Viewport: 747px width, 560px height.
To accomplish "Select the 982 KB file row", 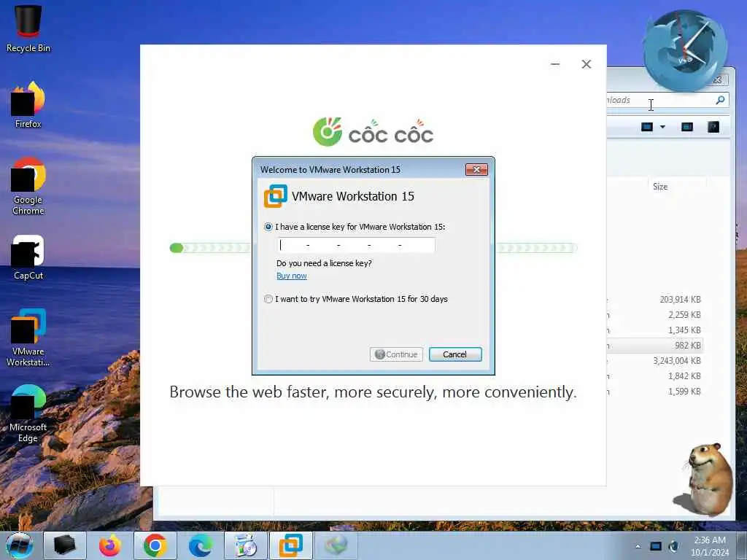I will [x=655, y=345].
